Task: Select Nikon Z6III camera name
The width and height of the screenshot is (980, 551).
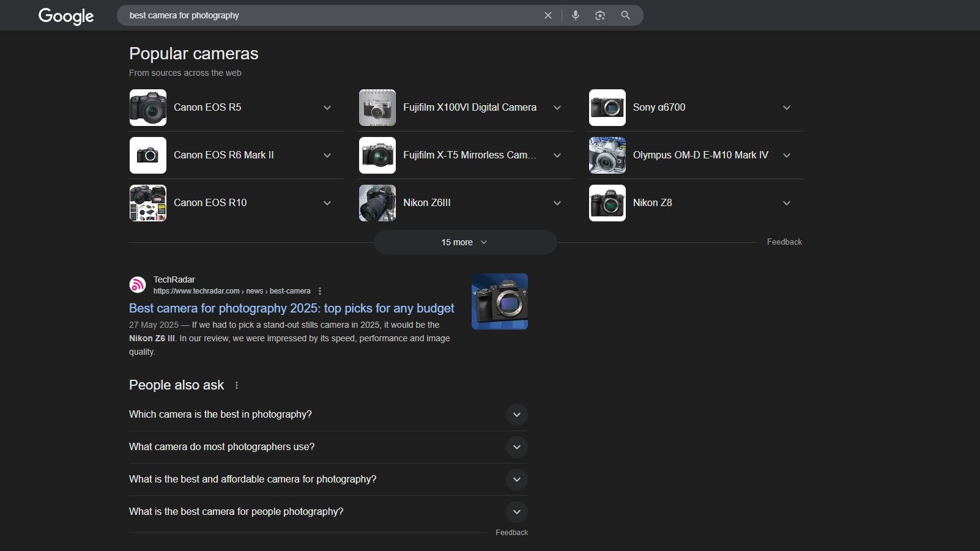Action: pos(427,203)
